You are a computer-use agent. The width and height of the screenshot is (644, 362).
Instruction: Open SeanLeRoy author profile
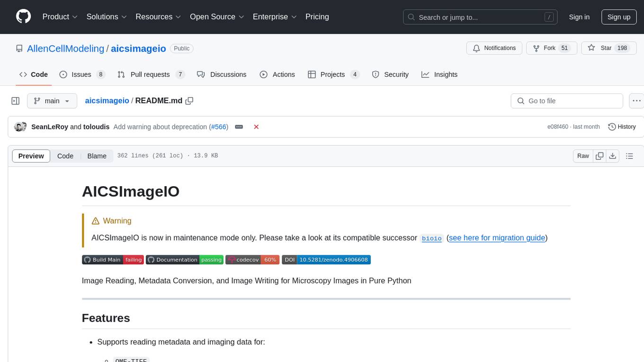(50, 127)
